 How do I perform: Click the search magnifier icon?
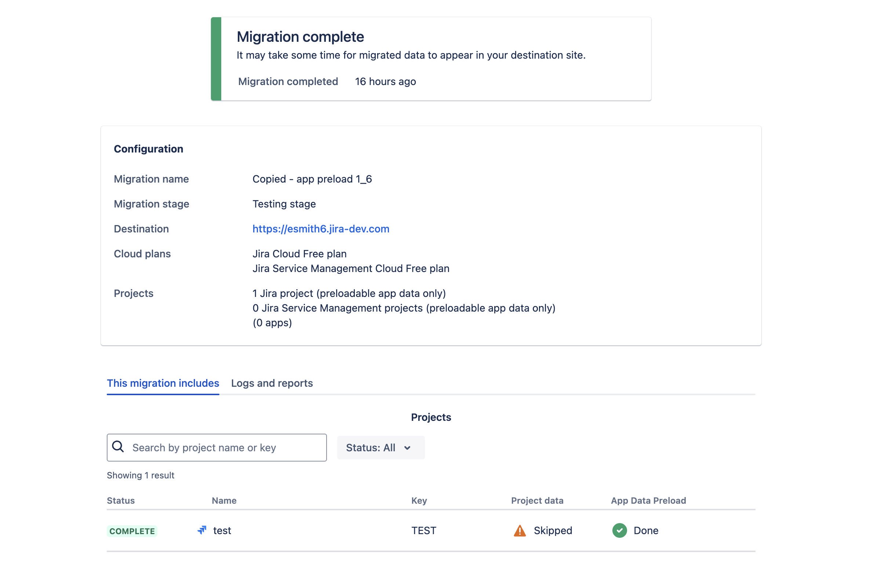point(118,447)
